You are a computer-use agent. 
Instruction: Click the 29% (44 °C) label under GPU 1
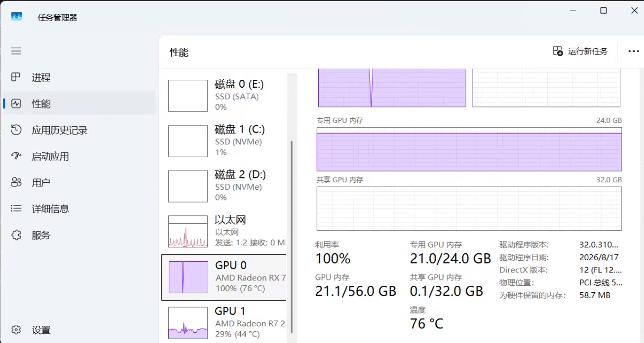coord(237,334)
